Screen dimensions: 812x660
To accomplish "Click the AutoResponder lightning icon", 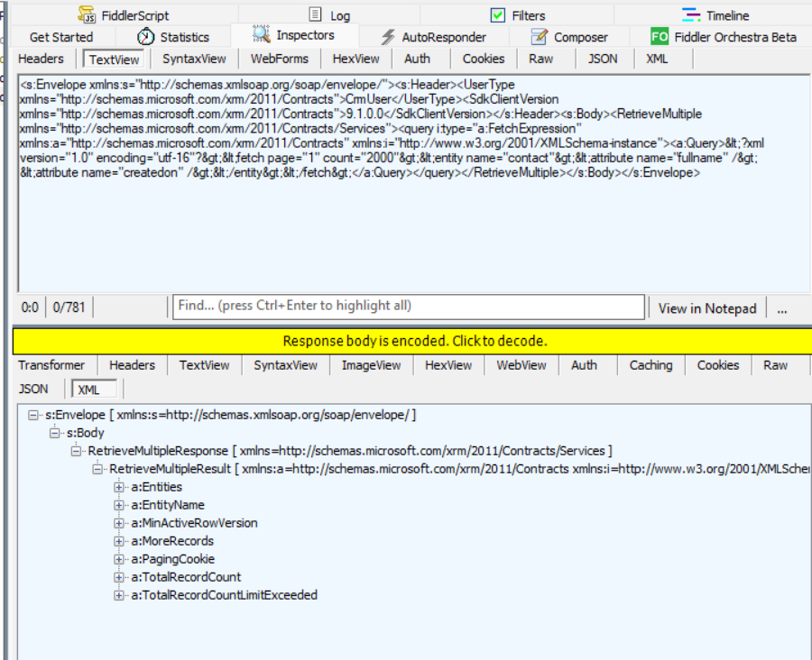I will pos(388,37).
